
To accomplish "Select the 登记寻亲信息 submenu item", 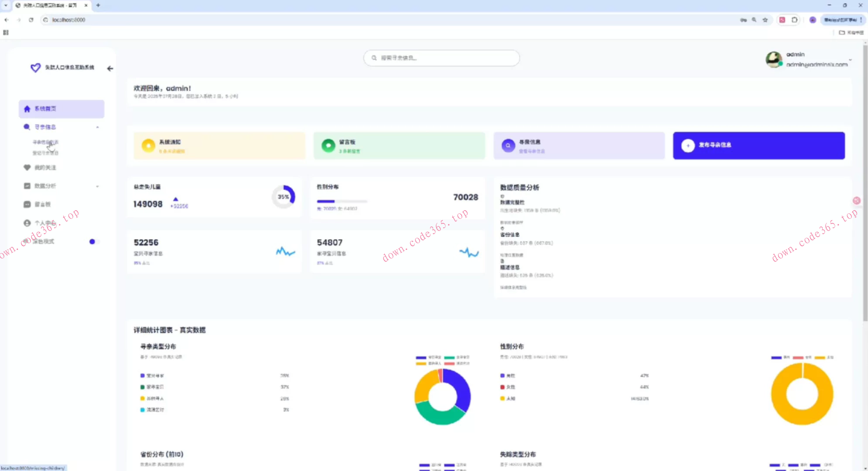I will pos(45,153).
